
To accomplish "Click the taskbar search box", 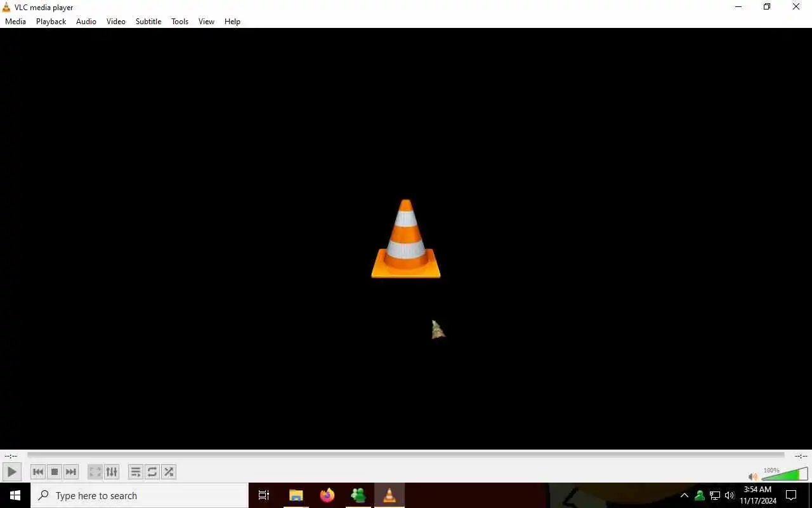I will [140, 495].
